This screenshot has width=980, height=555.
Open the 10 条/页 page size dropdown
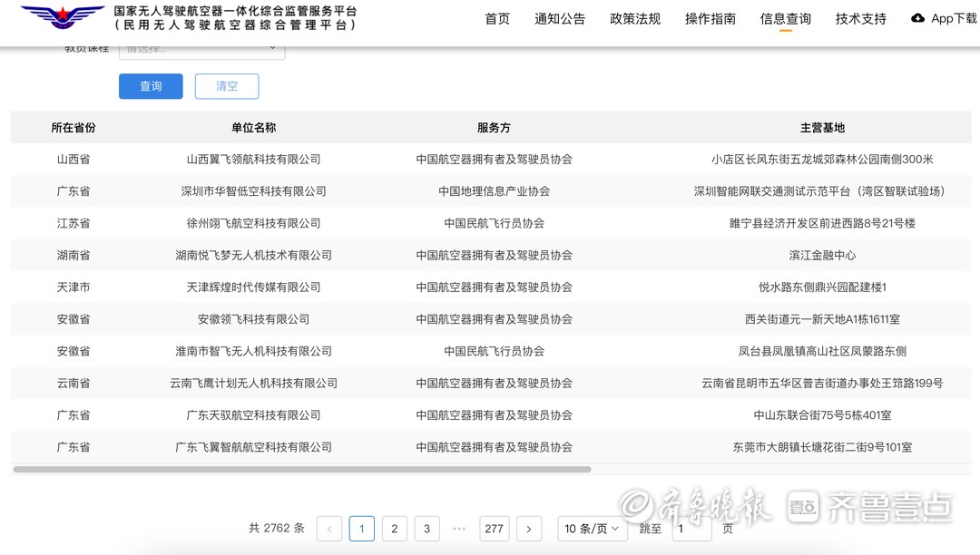tap(592, 529)
